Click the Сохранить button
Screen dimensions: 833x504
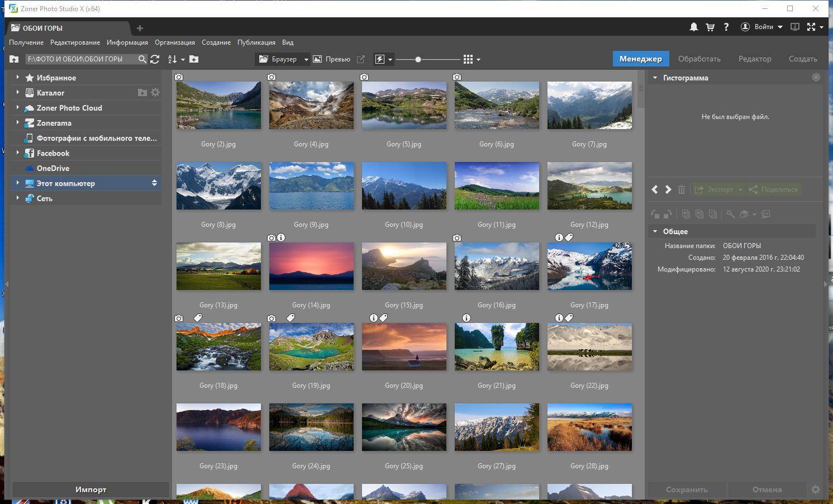[687, 489]
